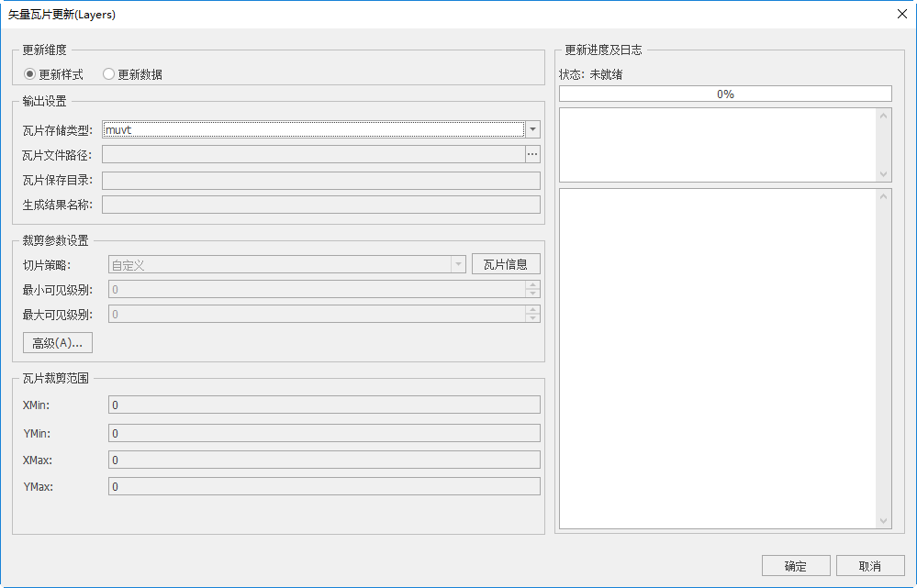Click the XMax value field
The width and height of the screenshot is (917, 588).
coord(324,460)
